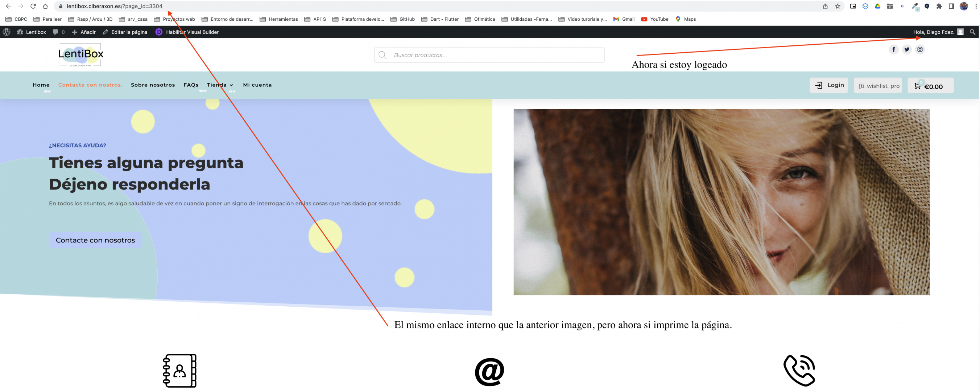Open the GitHub bookmark folder
Image resolution: width=980 pixels, height=392 pixels.
click(402, 19)
